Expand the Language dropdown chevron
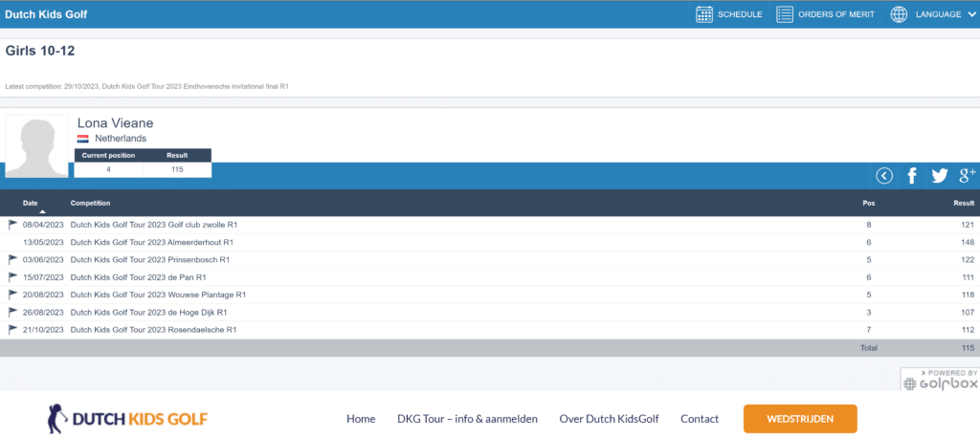Image resolution: width=980 pixels, height=437 pixels. (970, 14)
